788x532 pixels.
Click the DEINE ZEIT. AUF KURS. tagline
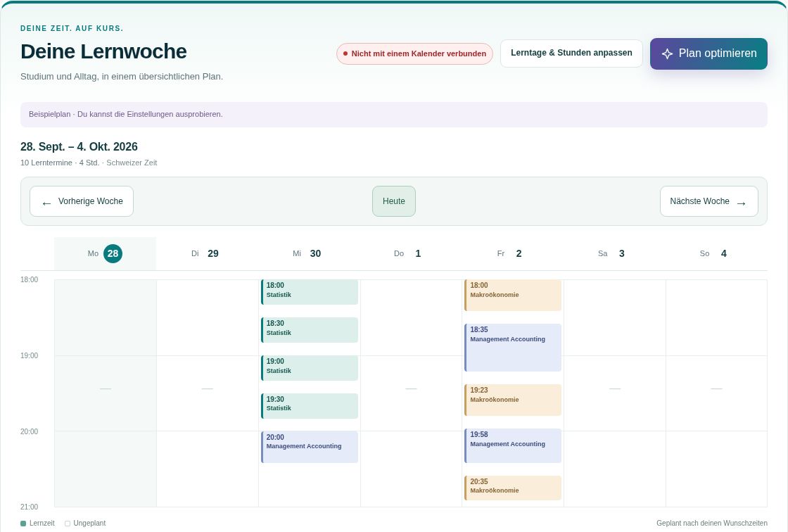tap(72, 29)
